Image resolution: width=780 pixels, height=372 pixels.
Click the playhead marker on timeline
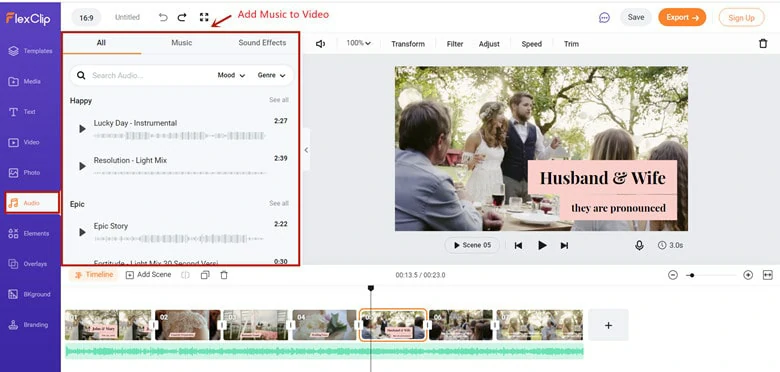tap(371, 288)
